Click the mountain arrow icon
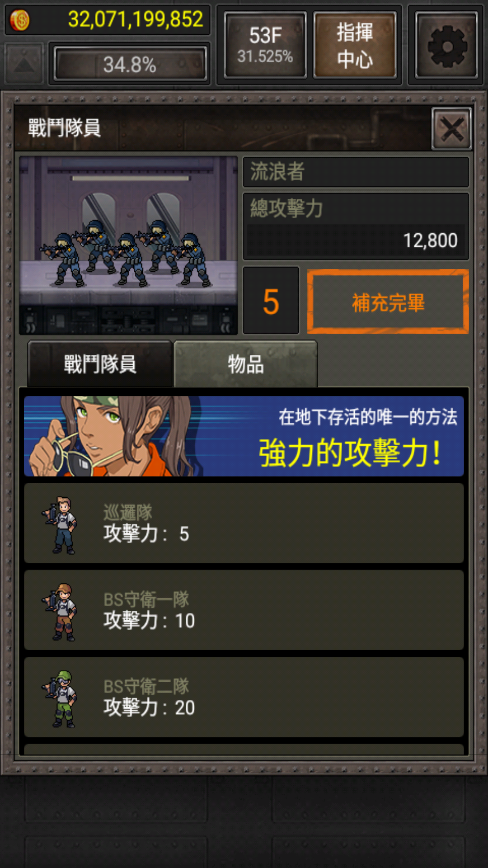This screenshot has width=488, height=868. [24, 63]
